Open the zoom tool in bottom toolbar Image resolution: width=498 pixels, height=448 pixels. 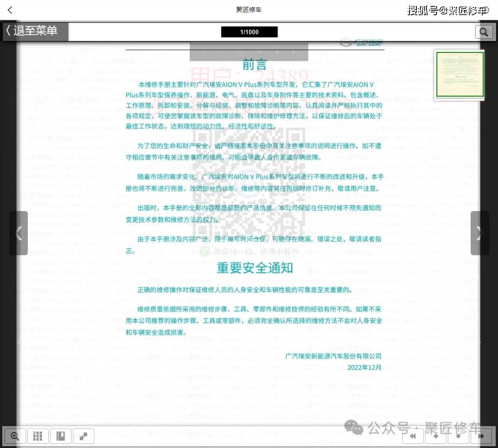click(x=15, y=436)
